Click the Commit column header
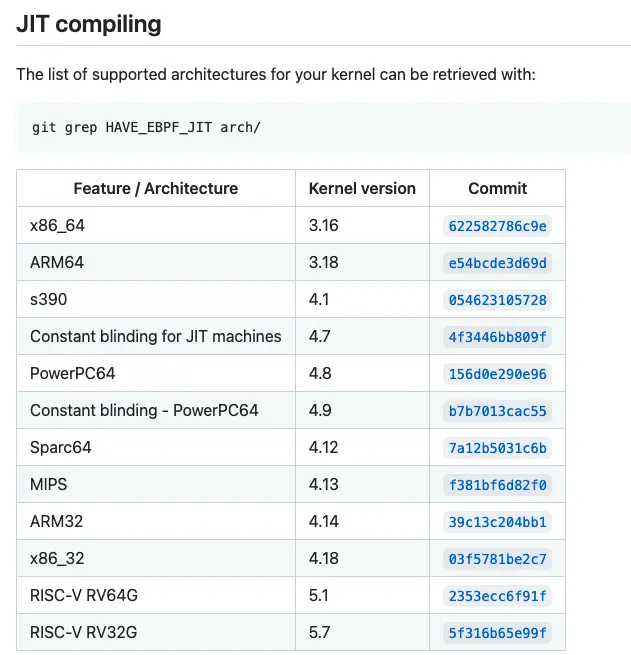The height and width of the screenshot is (655, 631). (x=497, y=188)
